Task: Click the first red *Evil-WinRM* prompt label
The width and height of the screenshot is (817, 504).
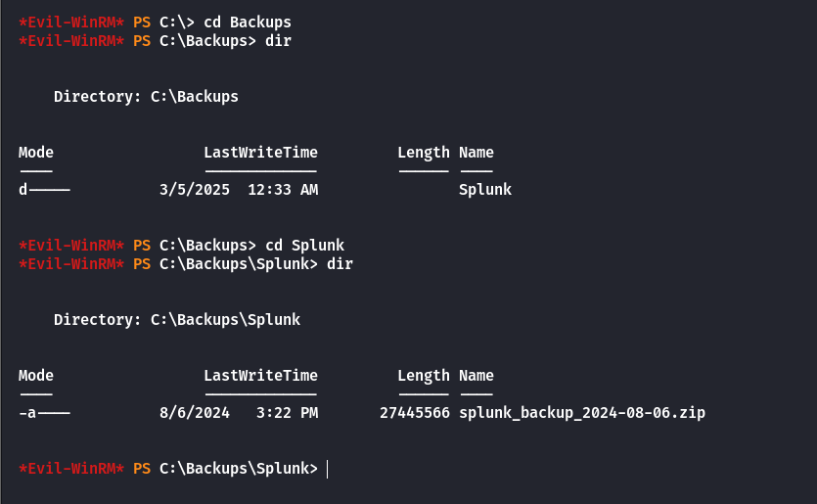Action: (71, 23)
